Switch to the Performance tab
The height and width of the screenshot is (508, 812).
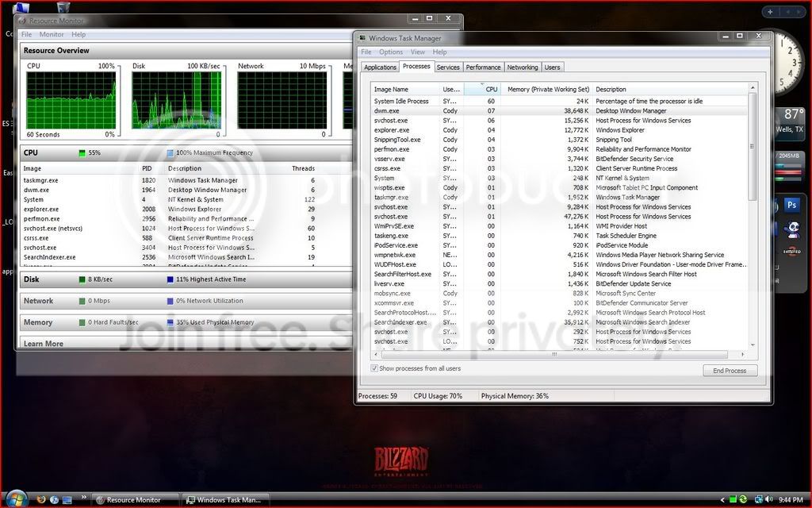click(483, 67)
